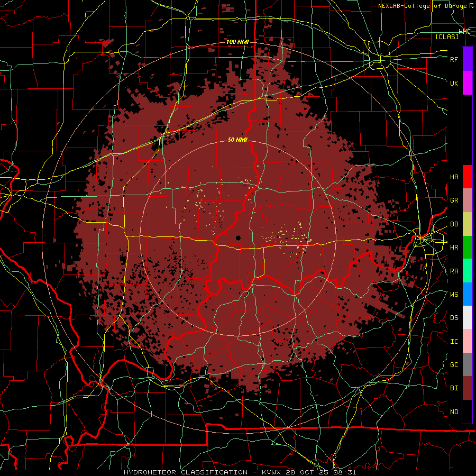Click the BD legend label

tap(454, 224)
